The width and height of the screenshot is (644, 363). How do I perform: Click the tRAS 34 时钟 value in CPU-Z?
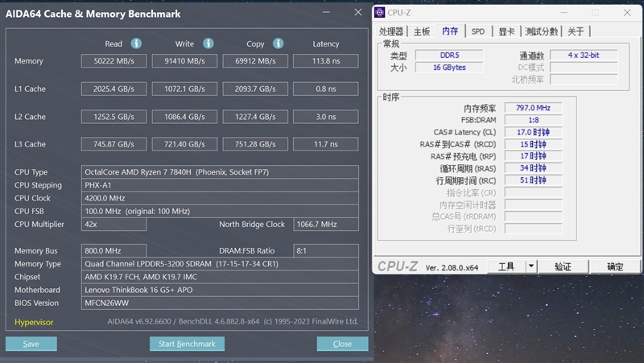(533, 168)
